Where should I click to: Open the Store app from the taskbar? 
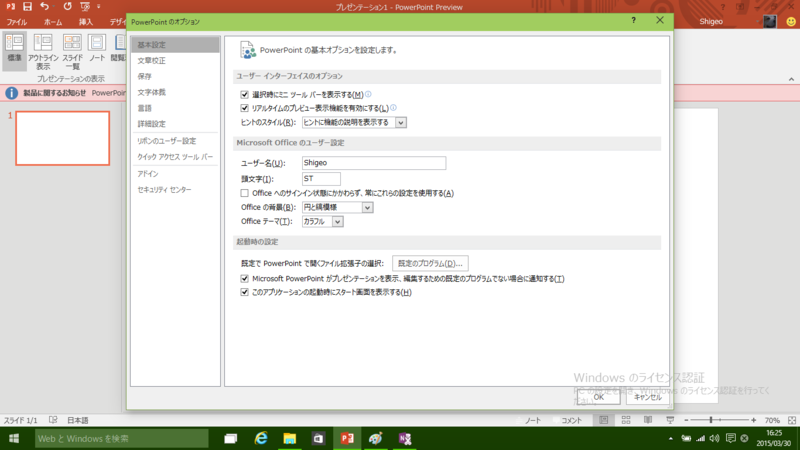(318, 438)
